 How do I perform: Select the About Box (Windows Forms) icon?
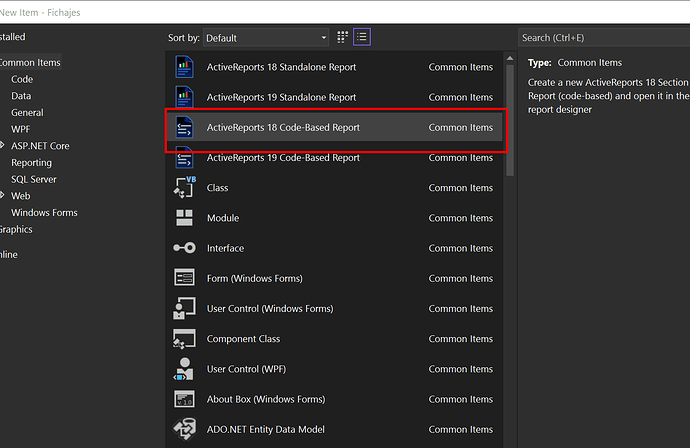(184, 399)
